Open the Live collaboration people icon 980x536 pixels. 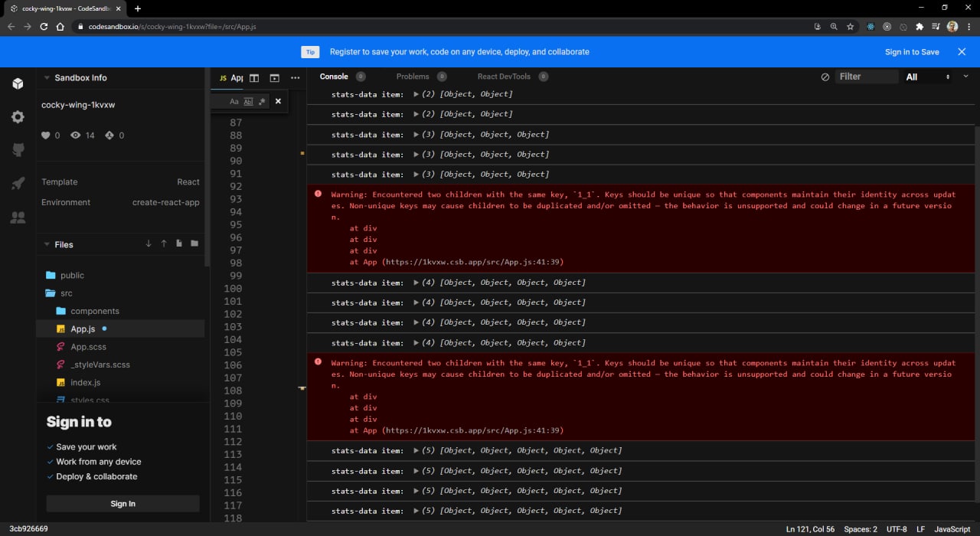pos(18,217)
